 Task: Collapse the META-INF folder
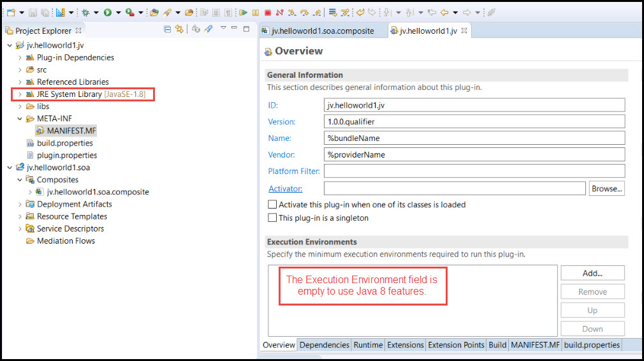click(x=20, y=119)
